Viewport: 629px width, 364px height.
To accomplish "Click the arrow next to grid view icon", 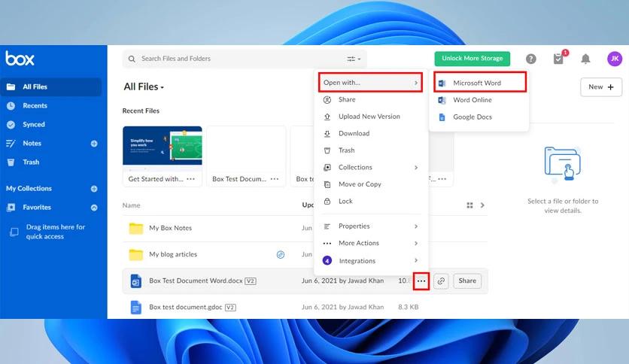I will point(482,205).
